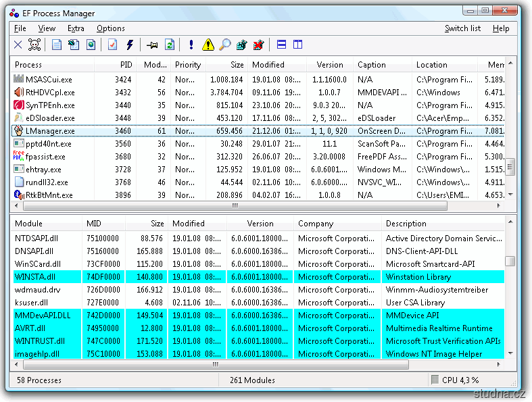The width and height of the screenshot is (532, 402).
Task: Click the process list horizontal scrollbar
Action: point(235,205)
